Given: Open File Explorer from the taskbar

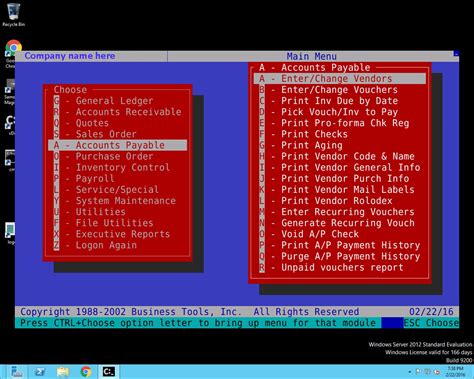Looking at the screenshot, I should [x=63, y=371].
